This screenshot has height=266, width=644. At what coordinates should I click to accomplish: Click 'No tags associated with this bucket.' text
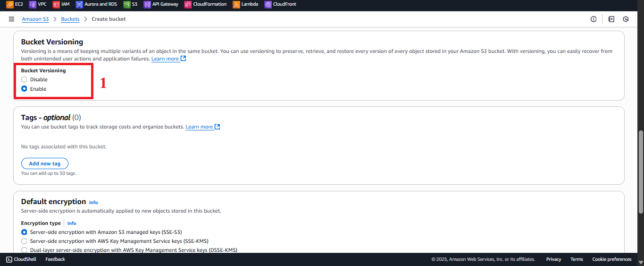tap(64, 146)
